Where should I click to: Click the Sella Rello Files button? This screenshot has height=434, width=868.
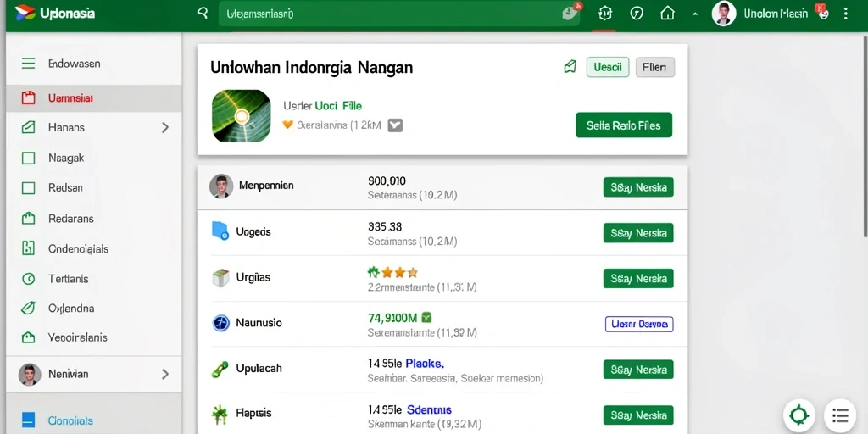tap(624, 125)
